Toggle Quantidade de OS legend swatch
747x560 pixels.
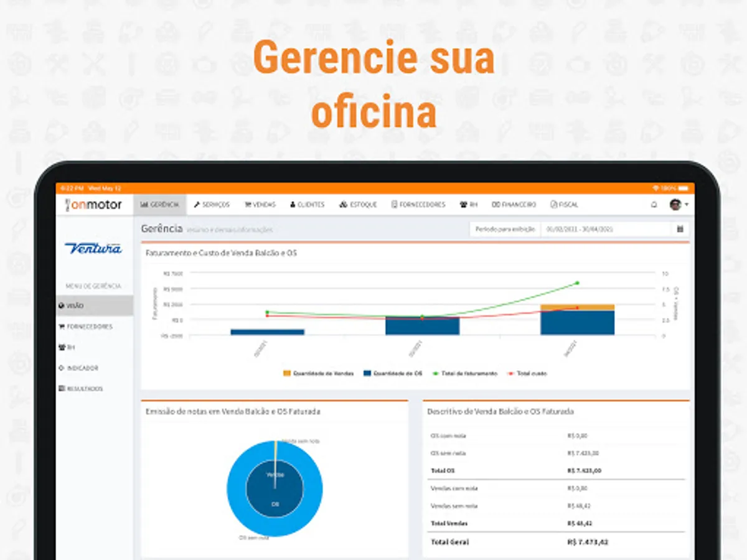click(367, 373)
